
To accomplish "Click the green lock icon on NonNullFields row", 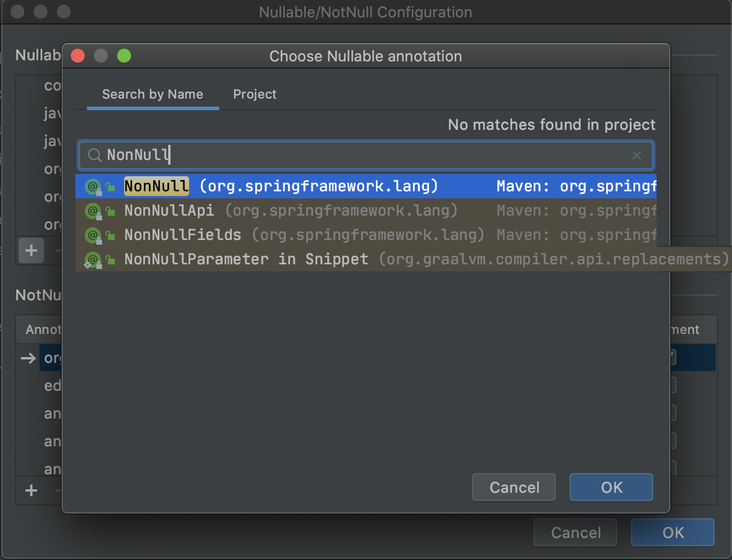I will point(110,235).
